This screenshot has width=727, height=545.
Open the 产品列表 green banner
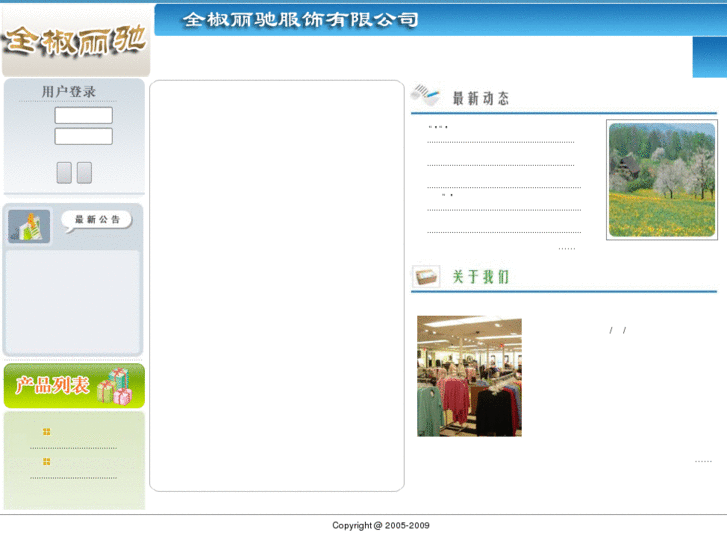point(74,386)
